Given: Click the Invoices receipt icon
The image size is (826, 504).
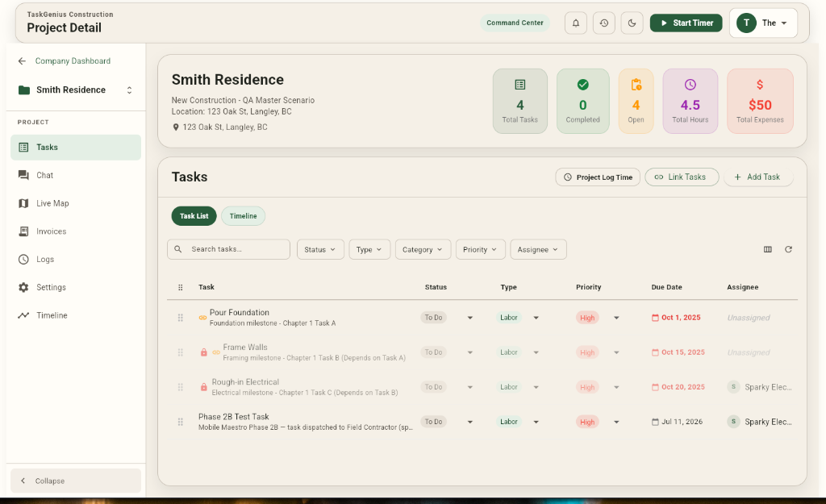Looking at the screenshot, I should 23,231.
